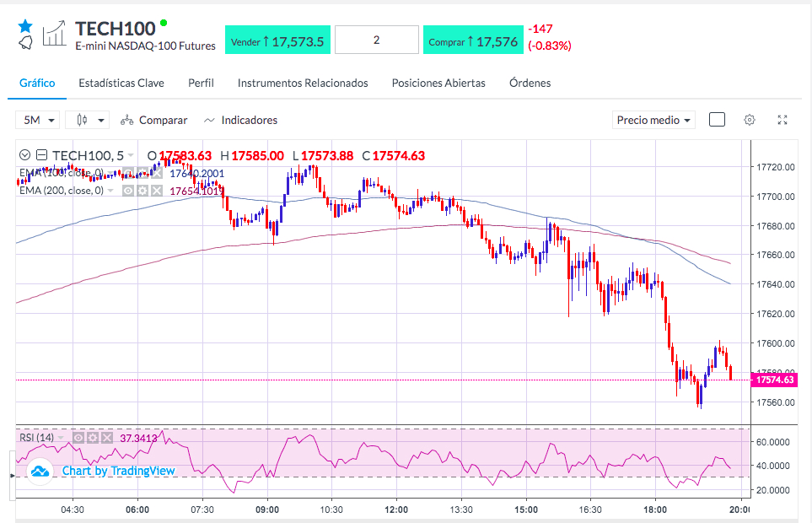Click the TECH100 instrument title
The height and width of the screenshot is (523, 812).
pyautogui.click(x=115, y=29)
